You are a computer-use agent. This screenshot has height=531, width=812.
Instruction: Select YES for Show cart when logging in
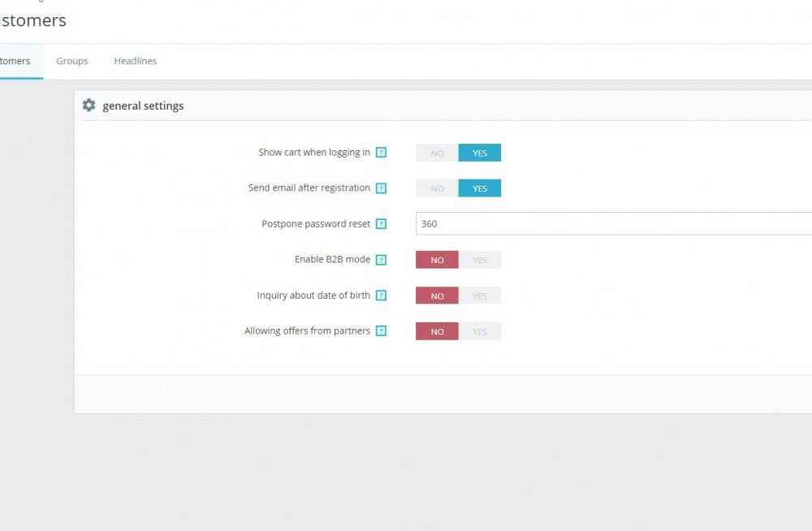click(x=480, y=153)
